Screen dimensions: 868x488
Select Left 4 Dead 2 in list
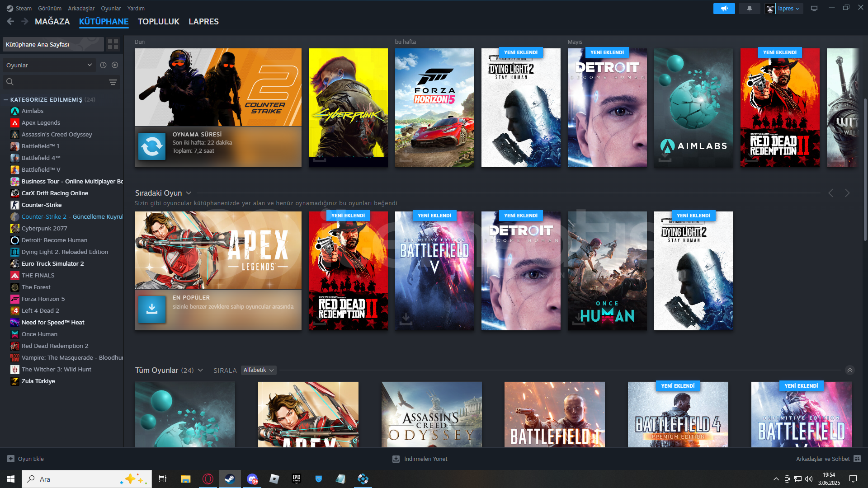40,310
